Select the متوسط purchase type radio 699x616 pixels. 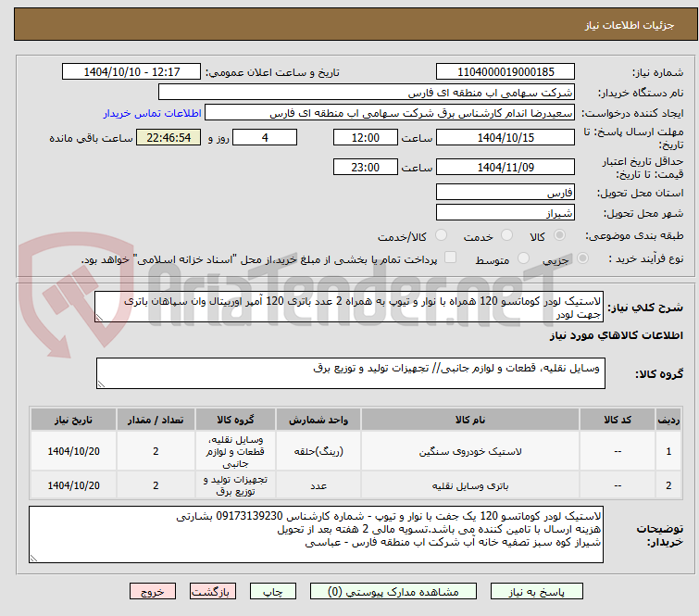523,258
